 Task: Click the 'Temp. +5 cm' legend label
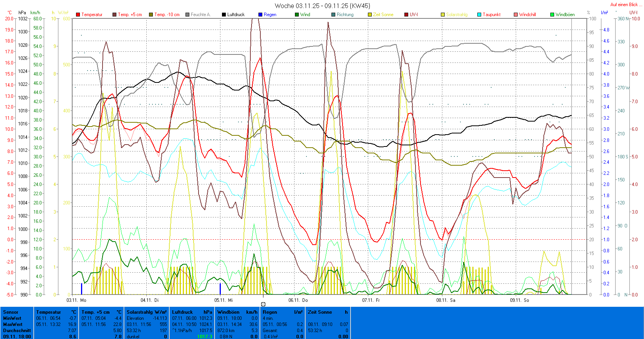pyautogui.click(x=130, y=15)
